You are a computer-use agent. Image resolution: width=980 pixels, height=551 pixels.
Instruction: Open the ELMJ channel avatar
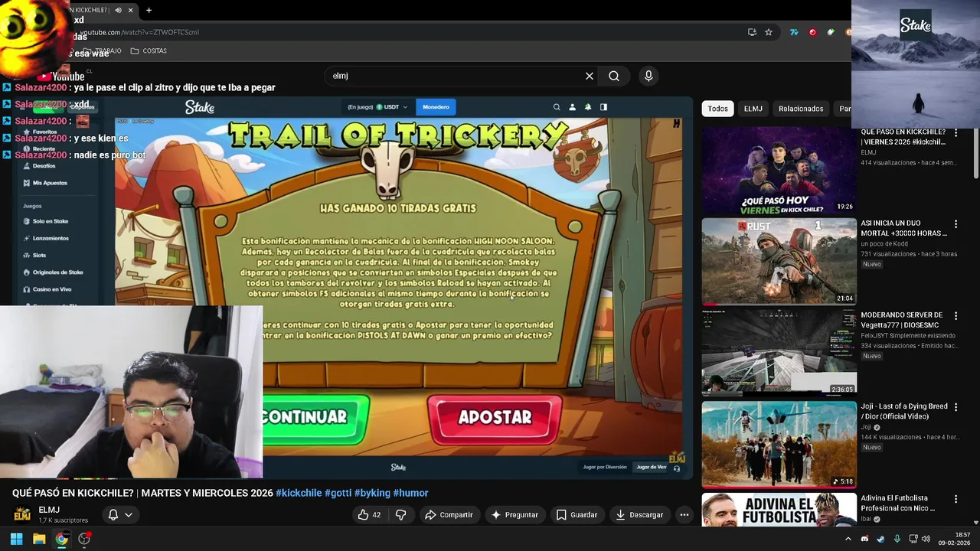click(x=22, y=514)
